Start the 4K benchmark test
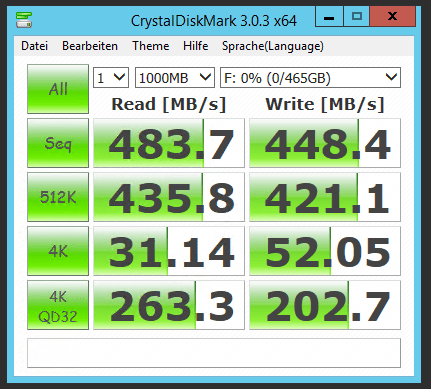 pyautogui.click(x=58, y=251)
